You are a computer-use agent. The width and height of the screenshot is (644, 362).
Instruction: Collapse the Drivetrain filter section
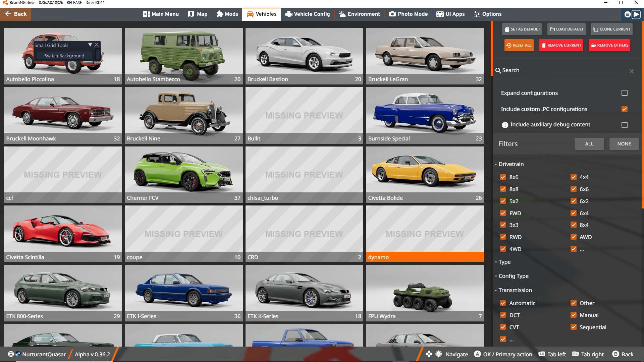click(511, 164)
